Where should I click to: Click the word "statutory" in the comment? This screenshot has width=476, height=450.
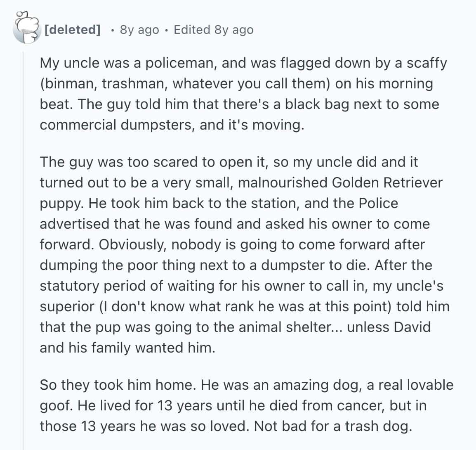[69, 286]
